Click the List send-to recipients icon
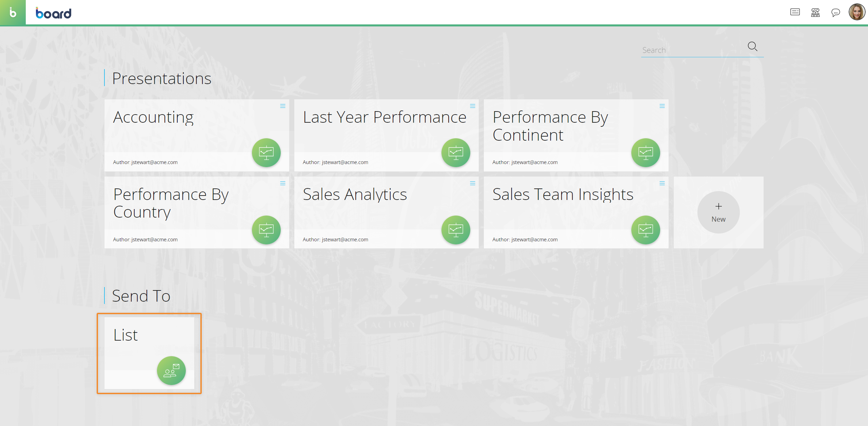 171,370
